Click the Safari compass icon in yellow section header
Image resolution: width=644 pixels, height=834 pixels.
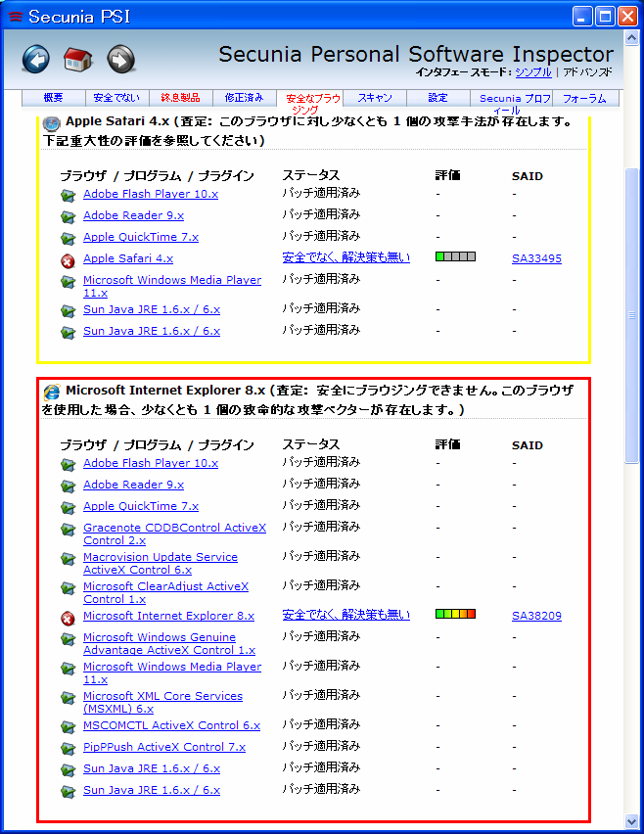52,123
